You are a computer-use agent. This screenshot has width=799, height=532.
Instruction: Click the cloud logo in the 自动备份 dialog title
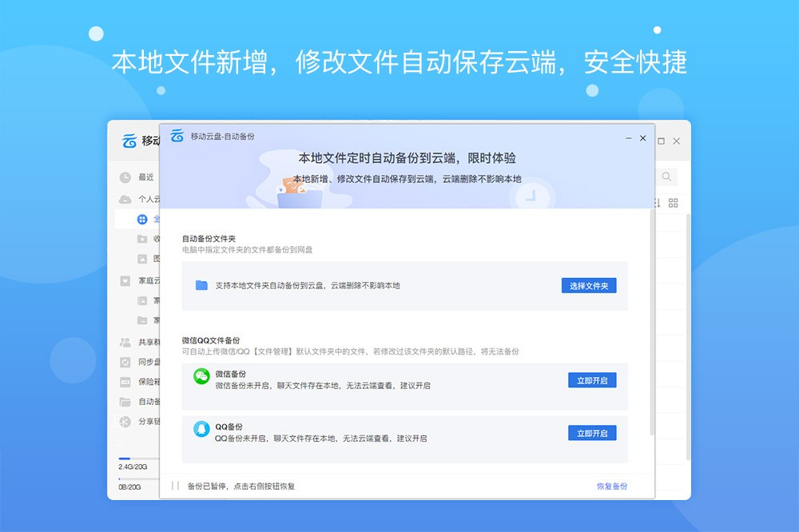point(177,136)
